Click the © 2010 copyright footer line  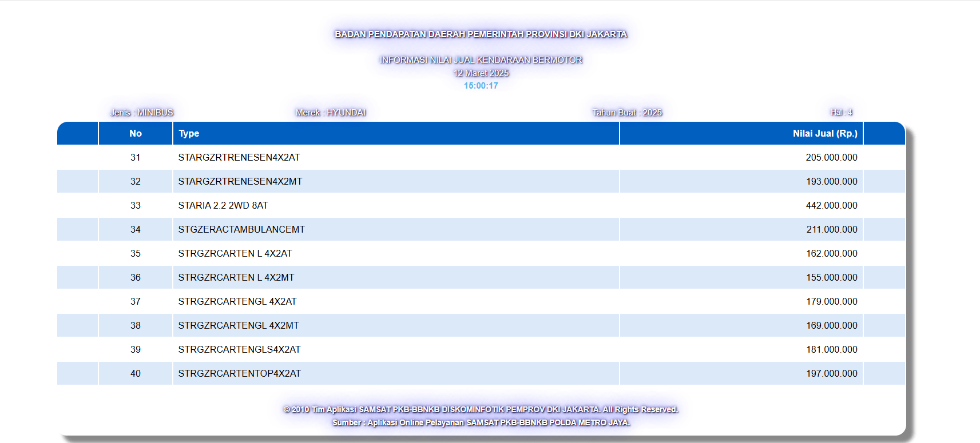tap(481, 409)
